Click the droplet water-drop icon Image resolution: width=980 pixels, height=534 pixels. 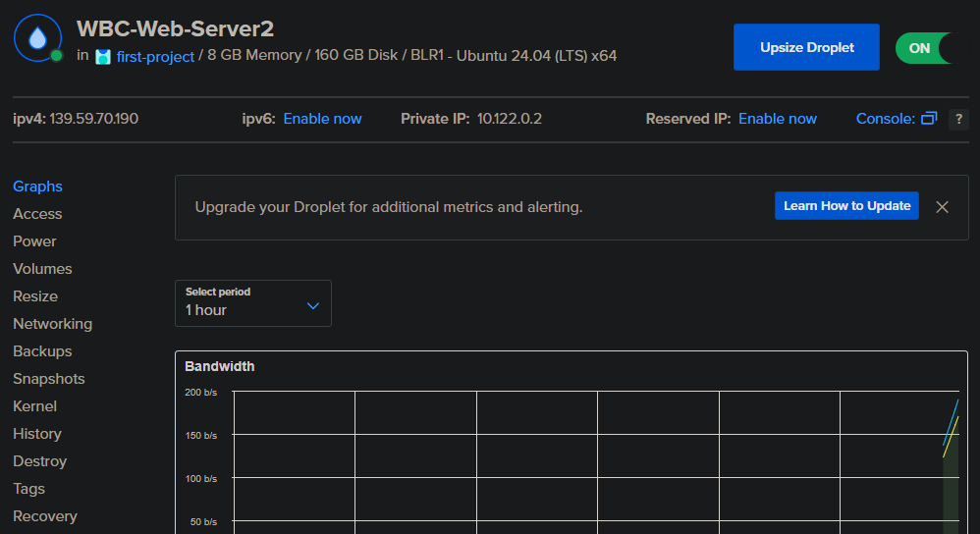pos(37,39)
